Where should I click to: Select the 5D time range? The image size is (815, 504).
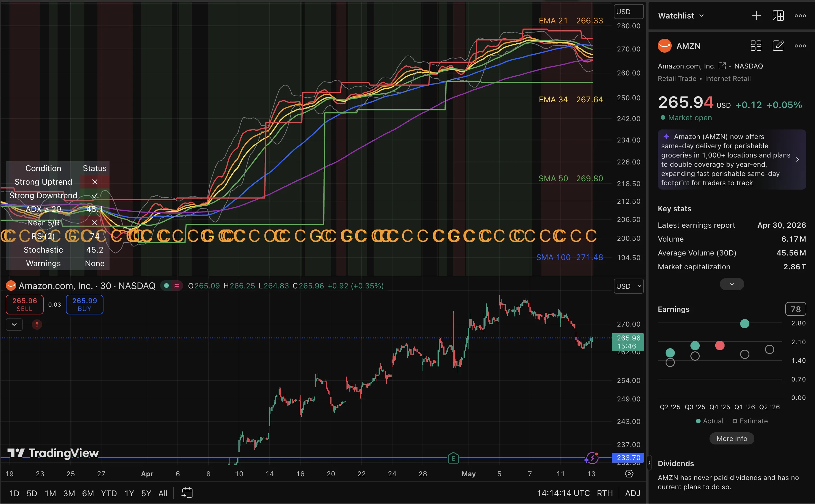(x=32, y=493)
